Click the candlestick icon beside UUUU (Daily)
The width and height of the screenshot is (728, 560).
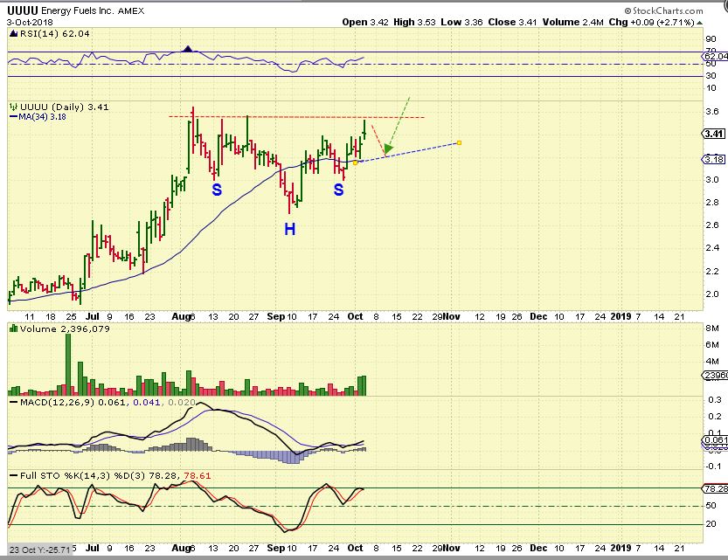click(12, 107)
